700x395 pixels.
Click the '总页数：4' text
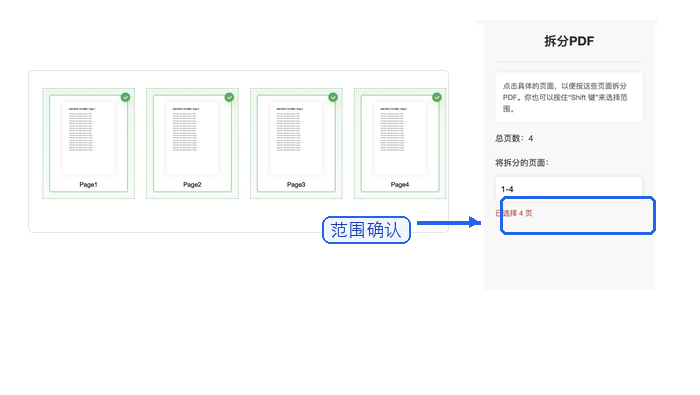coord(514,138)
